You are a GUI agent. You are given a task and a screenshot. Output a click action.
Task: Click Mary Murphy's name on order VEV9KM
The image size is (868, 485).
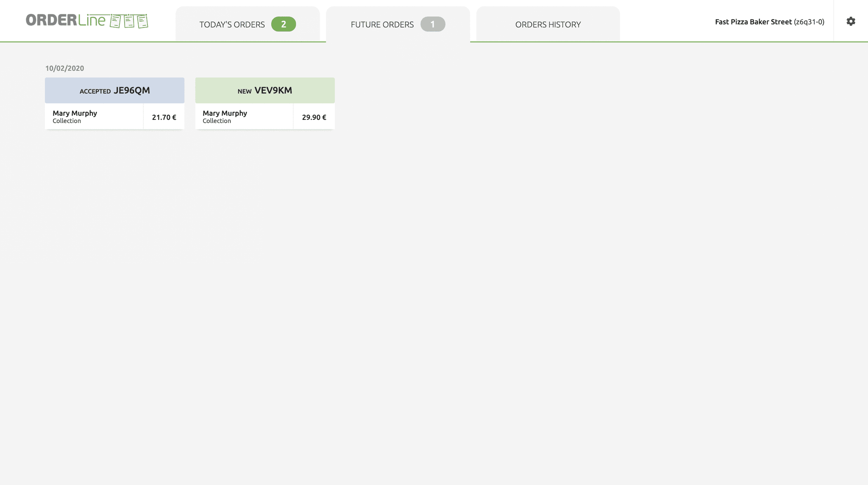224,113
